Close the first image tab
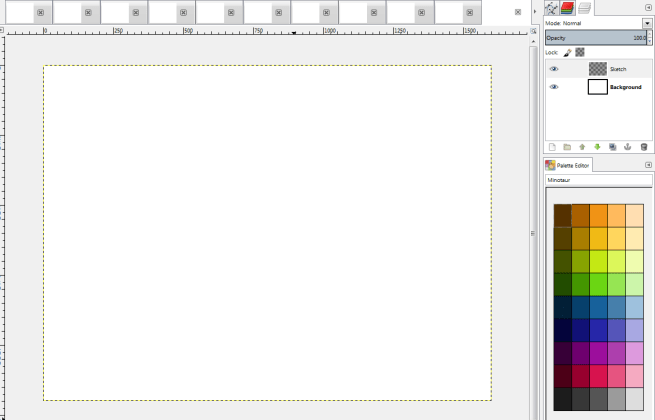The image size is (655, 420). tap(39, 12)
